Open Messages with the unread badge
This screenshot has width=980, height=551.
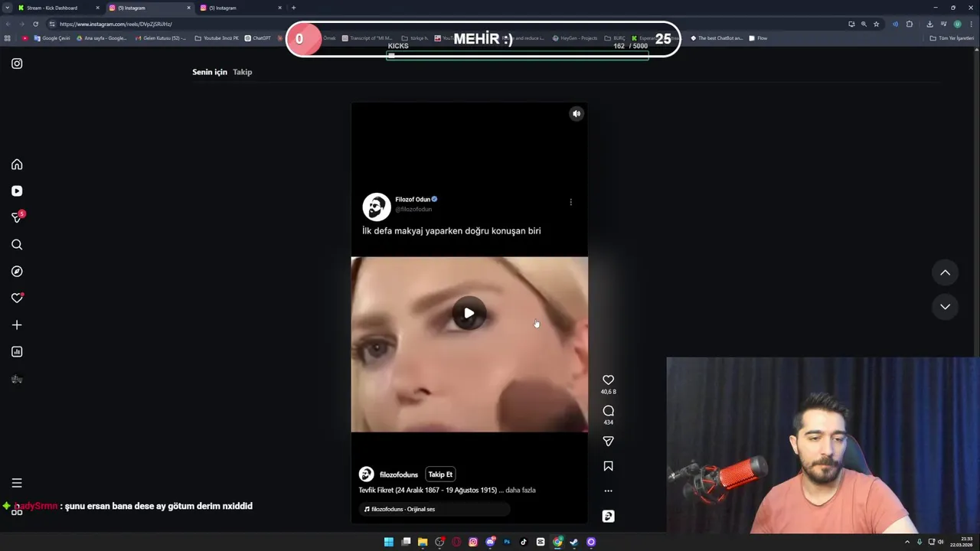pos(17,218)
